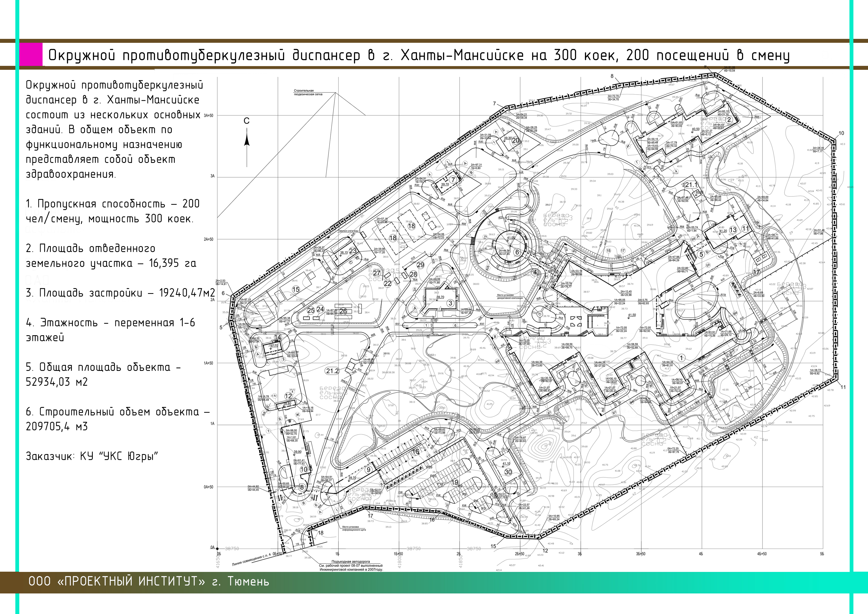Screen dimensions: 868x614
Task: Click bottom axis label "1Б+50"
Action: pos(398,554)
